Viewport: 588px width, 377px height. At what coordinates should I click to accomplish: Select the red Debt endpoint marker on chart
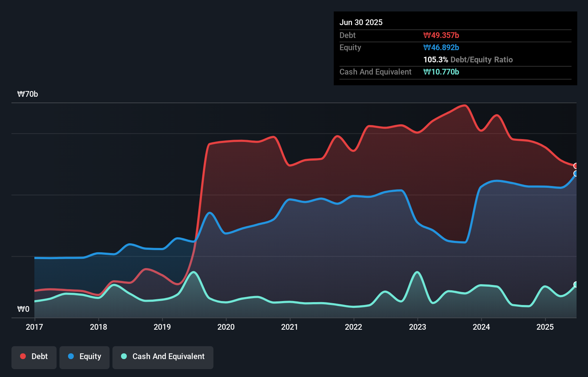click(x=576, y=166)
